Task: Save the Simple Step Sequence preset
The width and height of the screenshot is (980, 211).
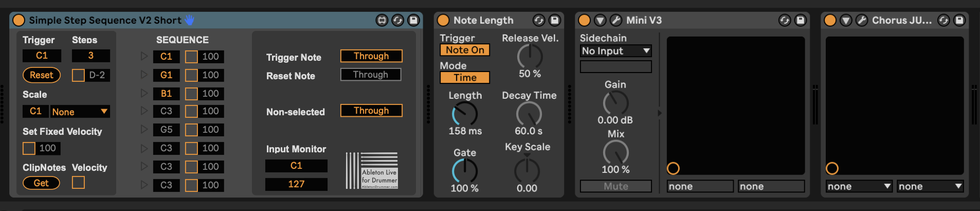Action: (413, 20)
